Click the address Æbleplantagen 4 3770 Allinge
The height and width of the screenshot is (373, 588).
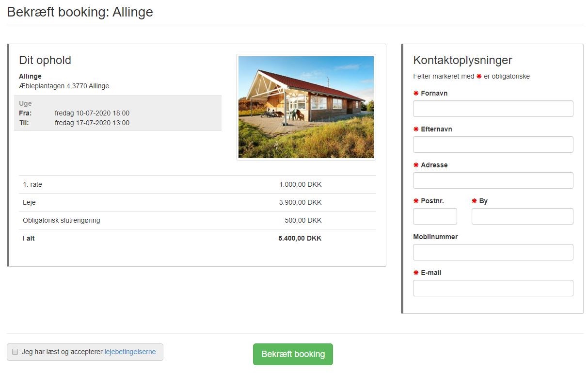(x=64, y=86)
